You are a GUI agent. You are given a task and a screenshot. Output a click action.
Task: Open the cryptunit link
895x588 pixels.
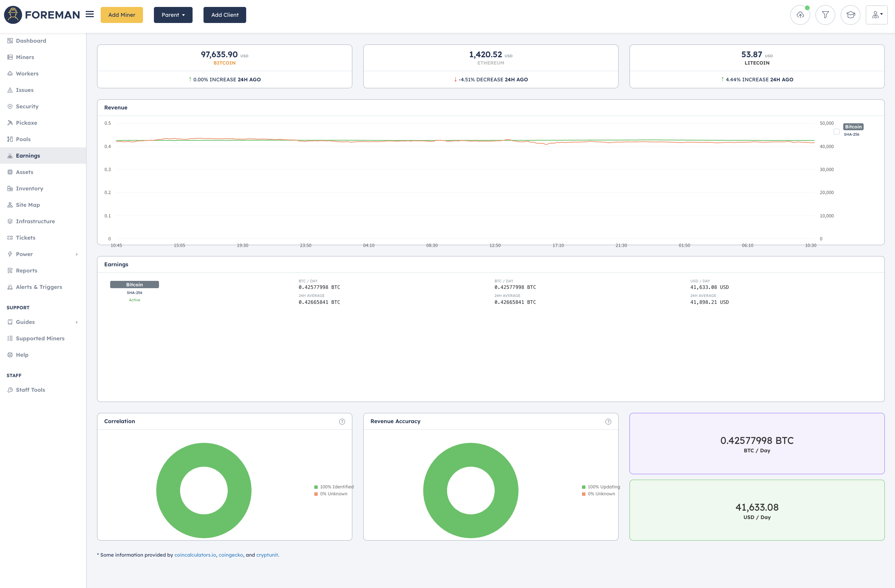(x=267, y=555)
